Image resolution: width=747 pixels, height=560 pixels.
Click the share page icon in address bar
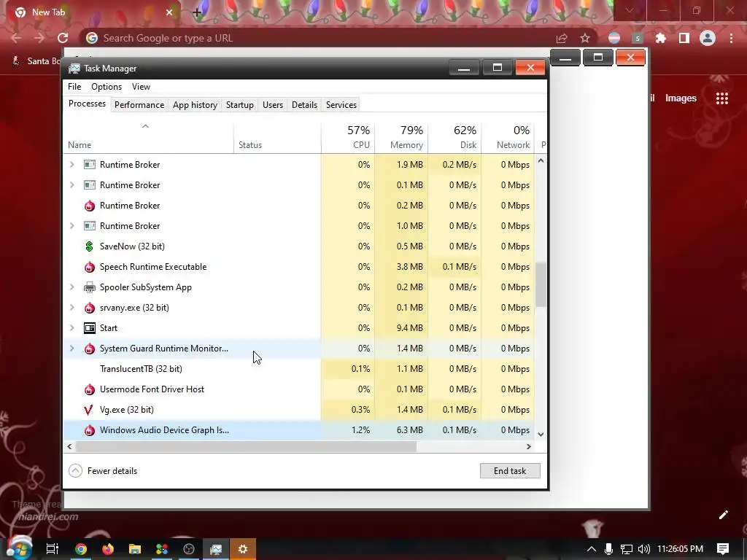tap(562, 38)
